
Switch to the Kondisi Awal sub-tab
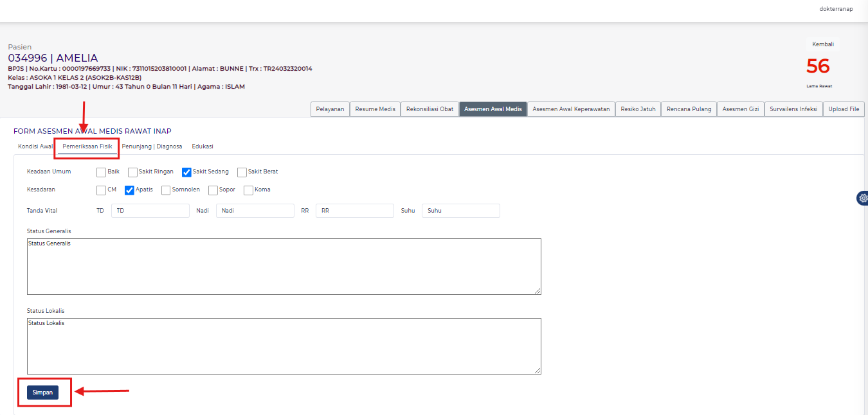[x=35, y=146]
